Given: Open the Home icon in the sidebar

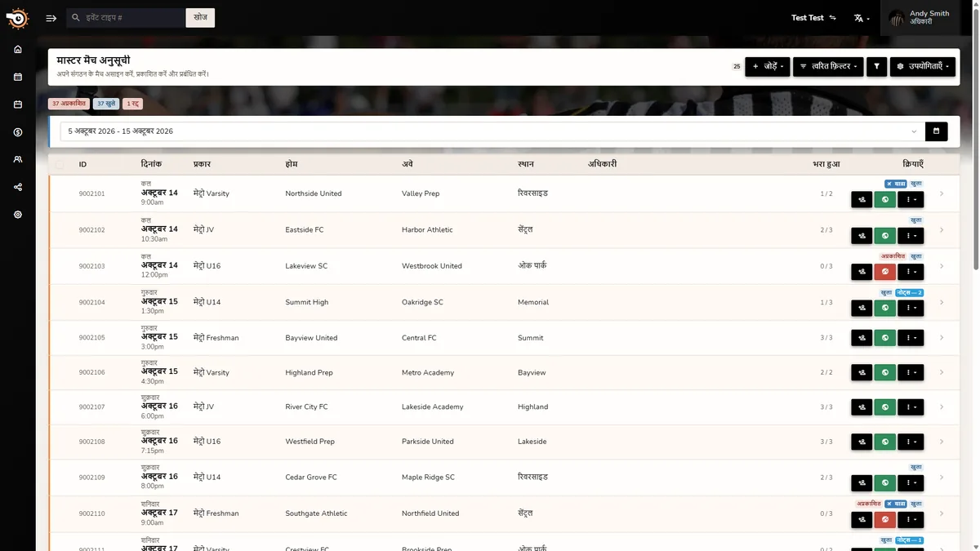Looking at the screenshot, I should (18, 49).
